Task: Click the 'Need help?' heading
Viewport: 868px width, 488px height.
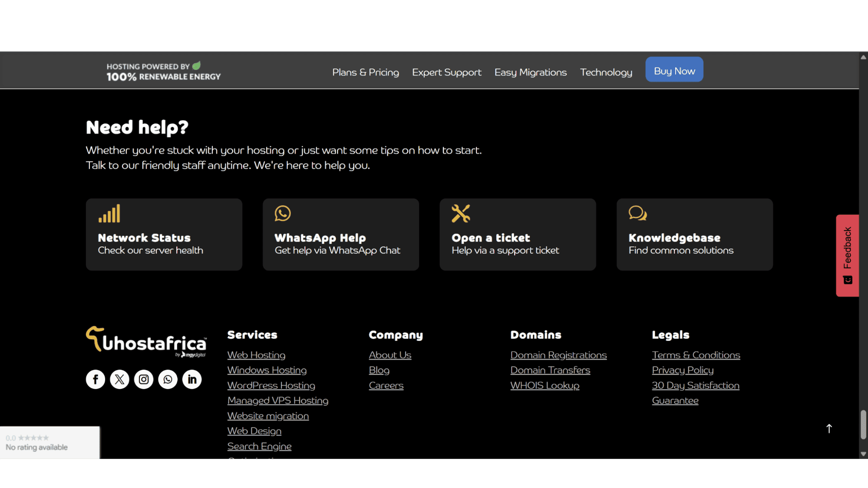Action: pos(137,127)
